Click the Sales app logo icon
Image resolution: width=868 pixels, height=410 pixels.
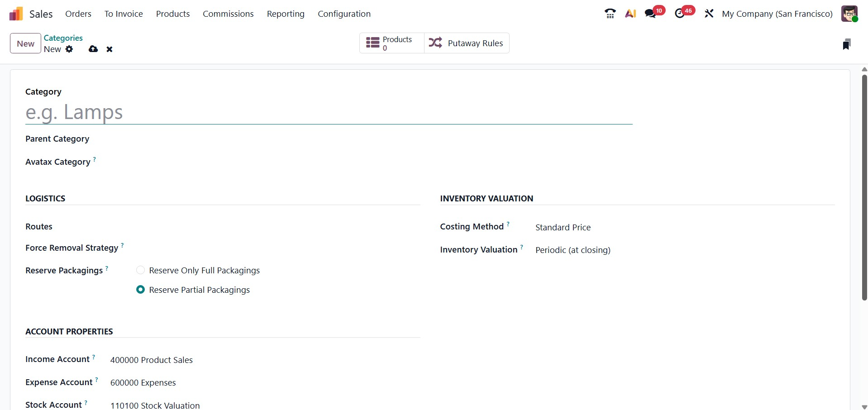[x=16, y=14]
